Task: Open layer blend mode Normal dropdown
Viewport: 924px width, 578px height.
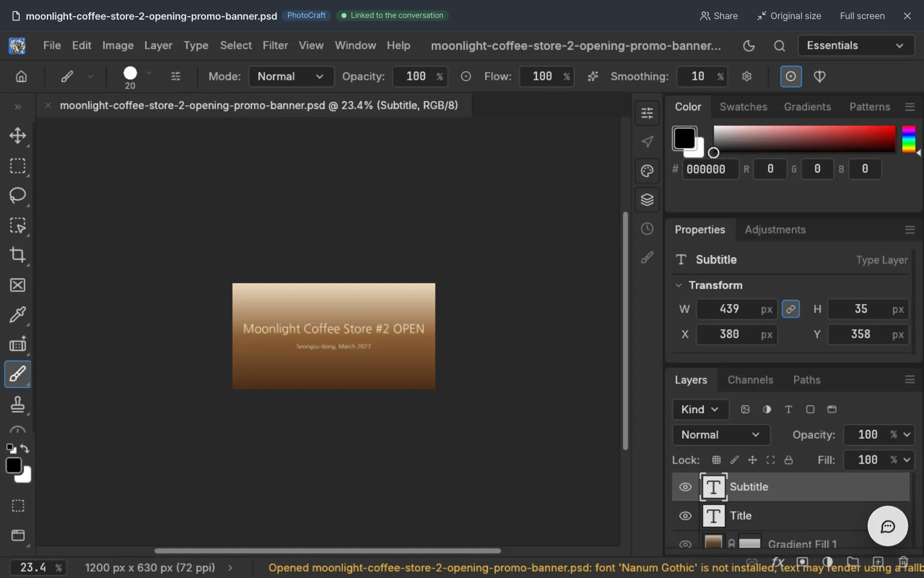Action: [x=721, y=435]
